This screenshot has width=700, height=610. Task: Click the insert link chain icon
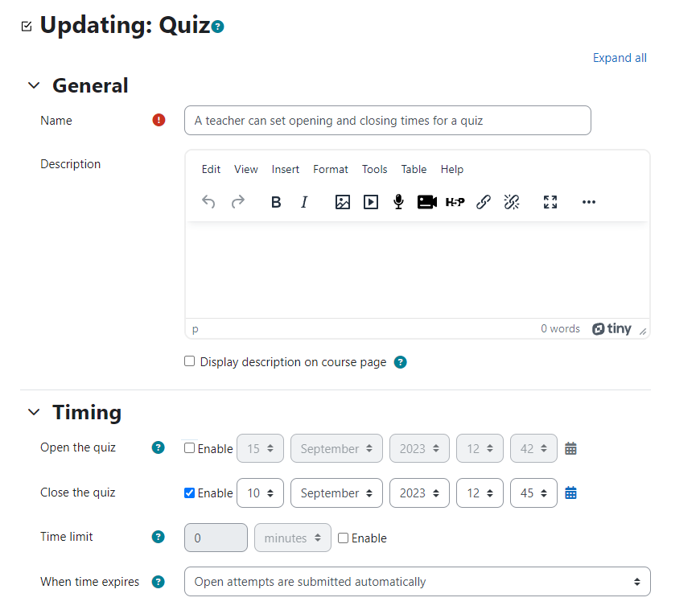[x=484, y=202]
